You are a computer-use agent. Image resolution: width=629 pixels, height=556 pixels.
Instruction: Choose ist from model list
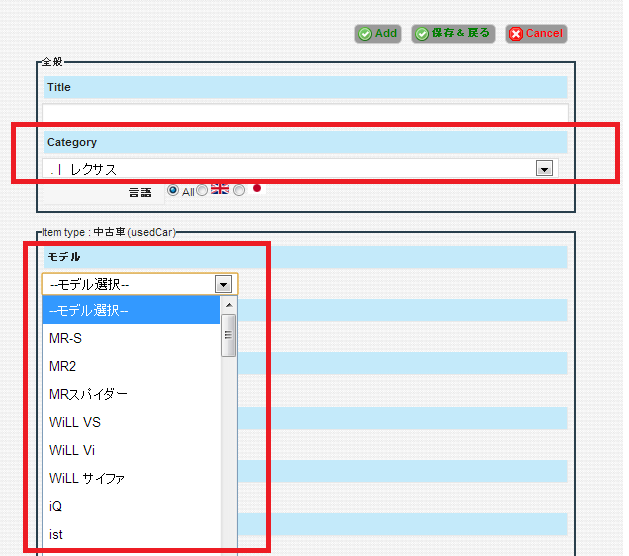(x=131, y=534)
